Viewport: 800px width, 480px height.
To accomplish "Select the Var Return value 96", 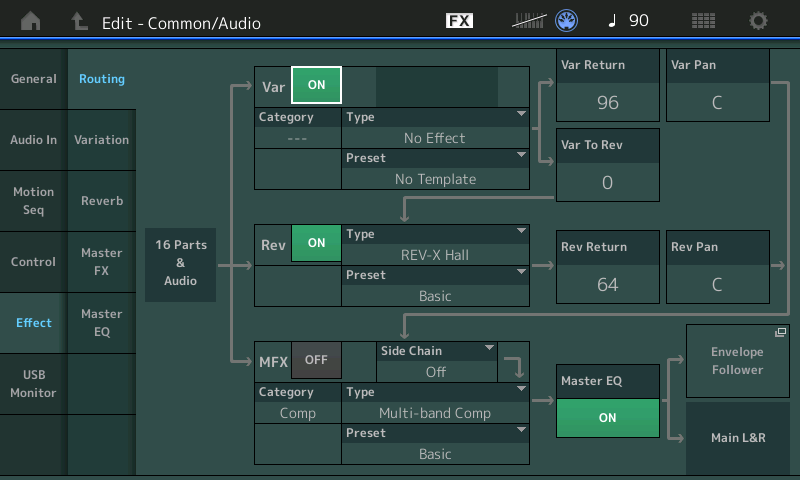I will 608,102.
